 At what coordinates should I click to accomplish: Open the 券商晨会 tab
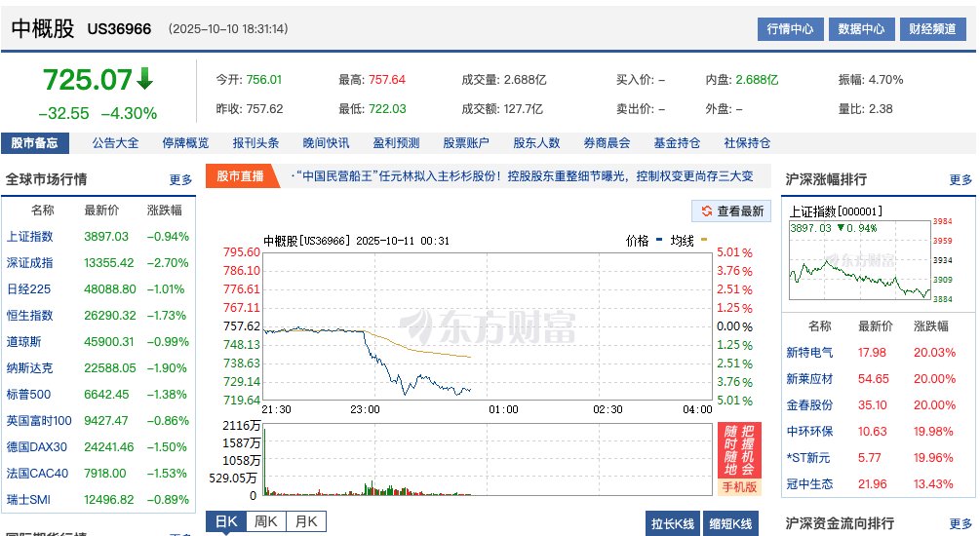click(607, 143)
